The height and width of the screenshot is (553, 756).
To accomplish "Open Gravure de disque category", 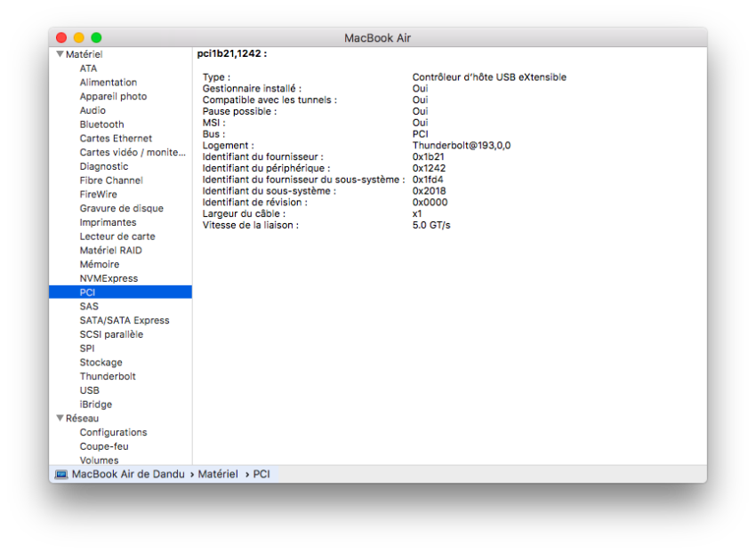I will tap(122, 208).
